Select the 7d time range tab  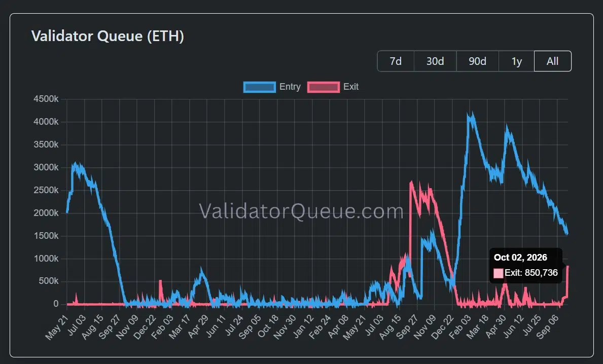coord(396,61)
